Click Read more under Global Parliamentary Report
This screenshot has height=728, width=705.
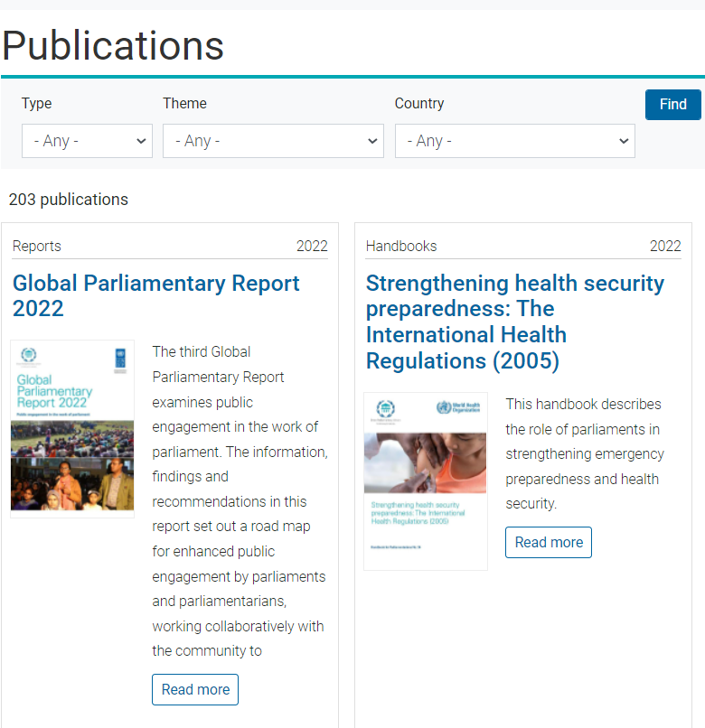pos(195,689)
